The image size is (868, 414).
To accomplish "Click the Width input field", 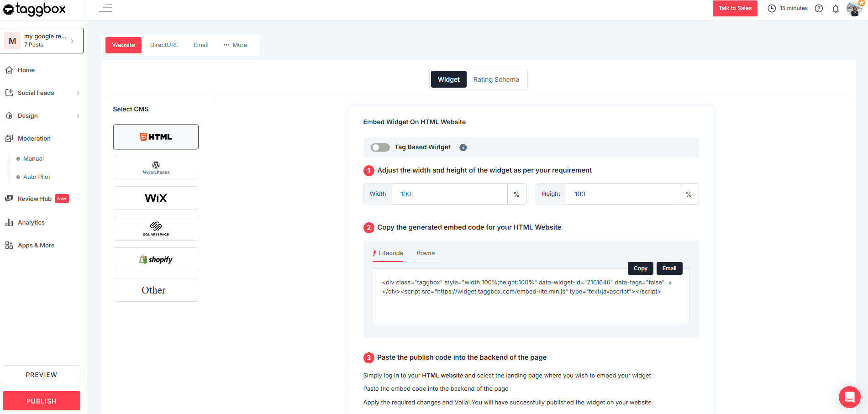I will pyautogui.click(x=449, y=194).
